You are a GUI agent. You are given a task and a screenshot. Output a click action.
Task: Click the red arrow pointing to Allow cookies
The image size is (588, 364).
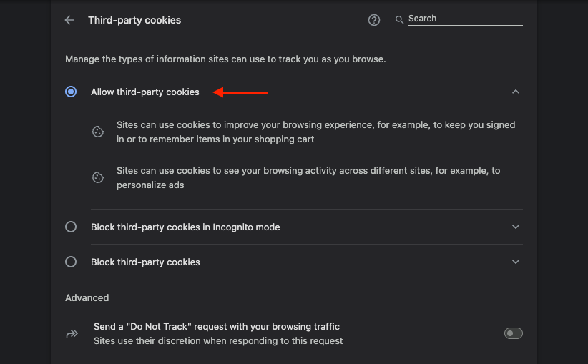pyautogui.click(x=240, y=92)
